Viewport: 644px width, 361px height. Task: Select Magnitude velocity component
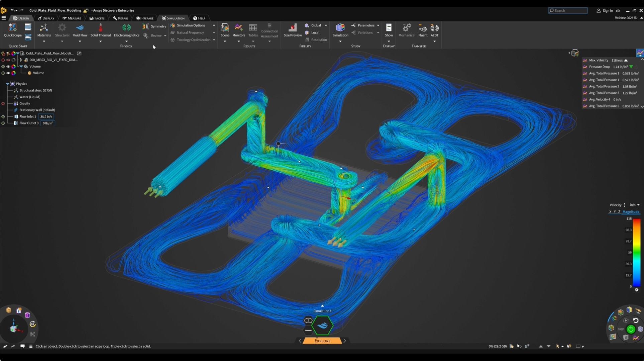[x=631, y=212]
